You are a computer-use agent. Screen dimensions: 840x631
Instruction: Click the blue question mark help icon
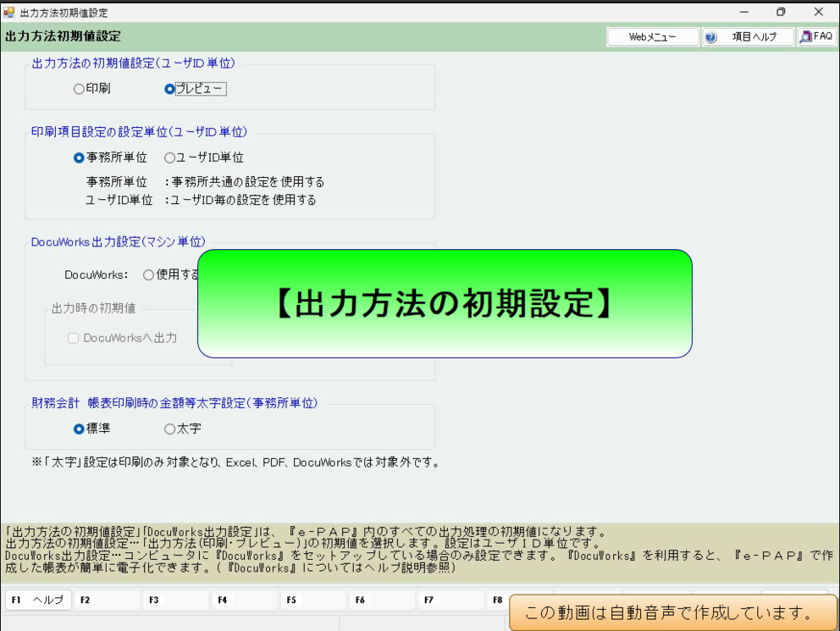coord(710,37)
